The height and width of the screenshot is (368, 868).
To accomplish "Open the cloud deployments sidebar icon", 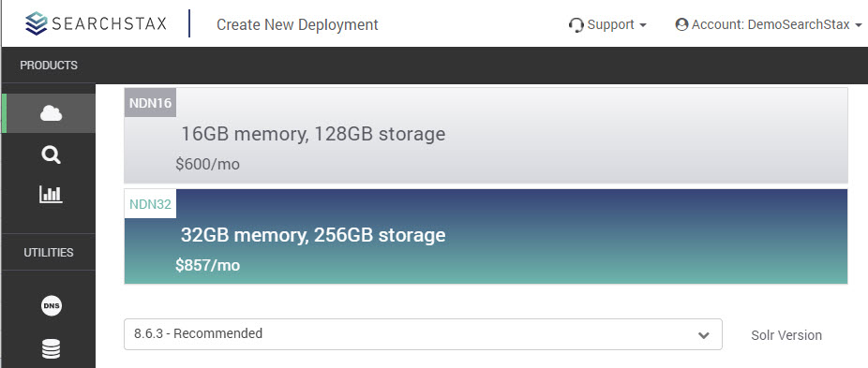I will point(51,113).
